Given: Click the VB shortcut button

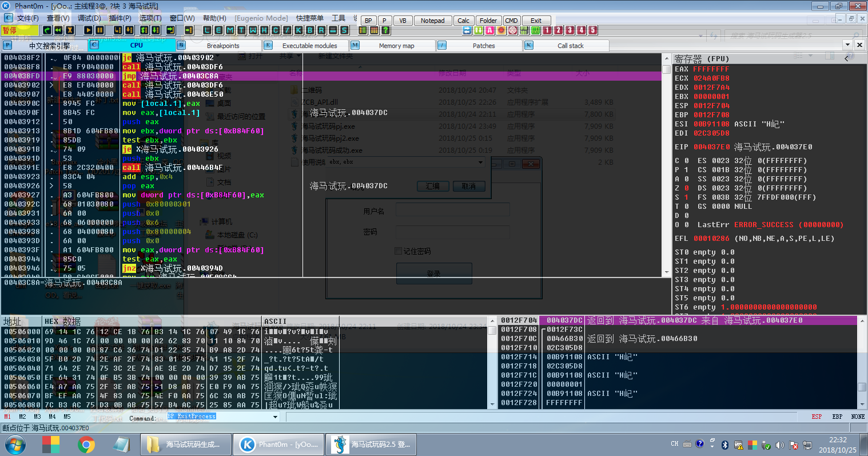Looking at the screenshot, I should pyautogui.click(x=403, y=21).
